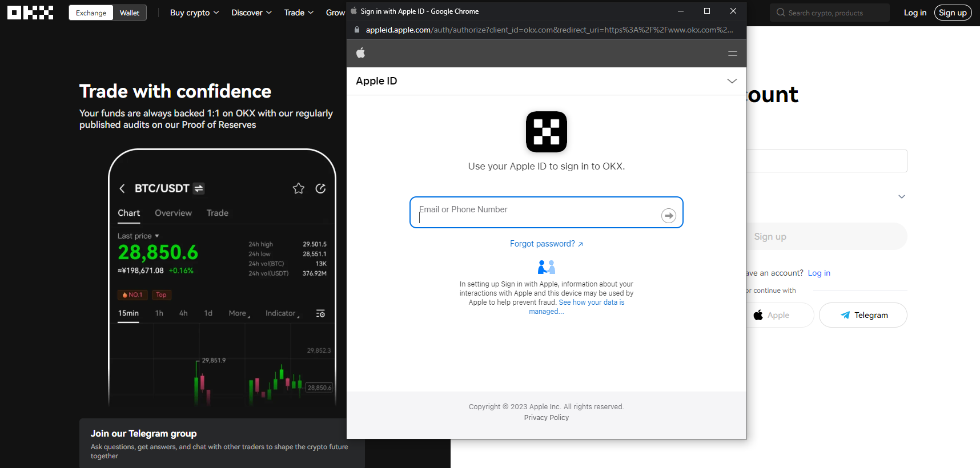Click the OKX logo in the header
The image size is (980, 468).
pyautogui.click(x=30, y=13)
